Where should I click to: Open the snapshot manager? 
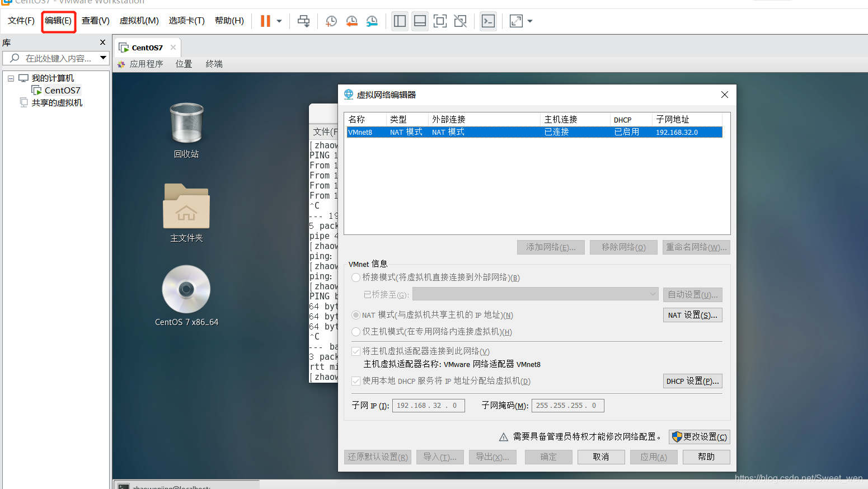[372, 21]
